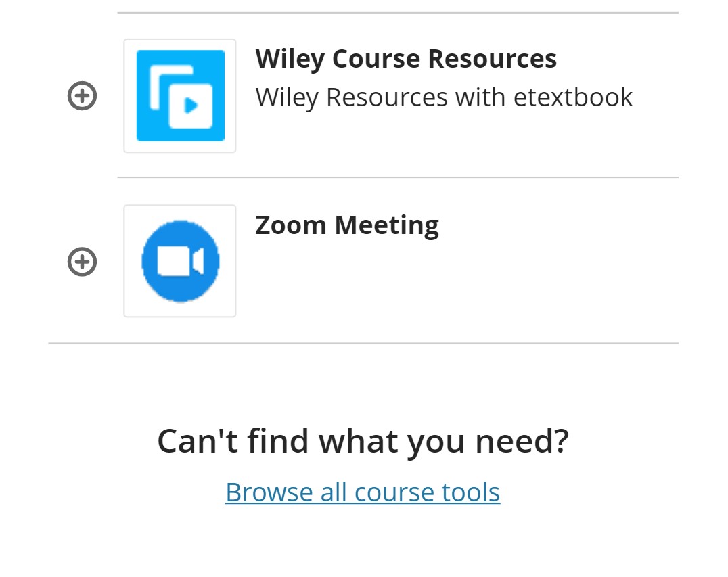Select the white camcorder glyph in Zoom logo
This screenshot has width=728, height=577.
point(180,261)
